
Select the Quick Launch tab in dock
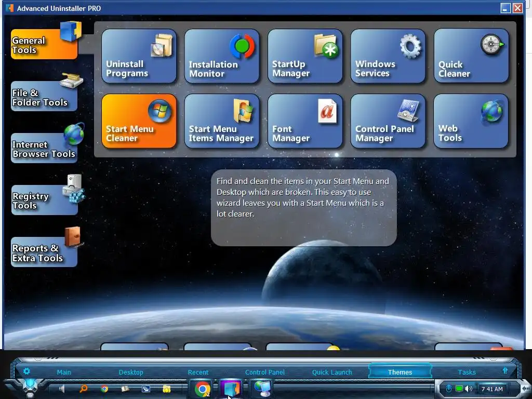pos(332,372)
